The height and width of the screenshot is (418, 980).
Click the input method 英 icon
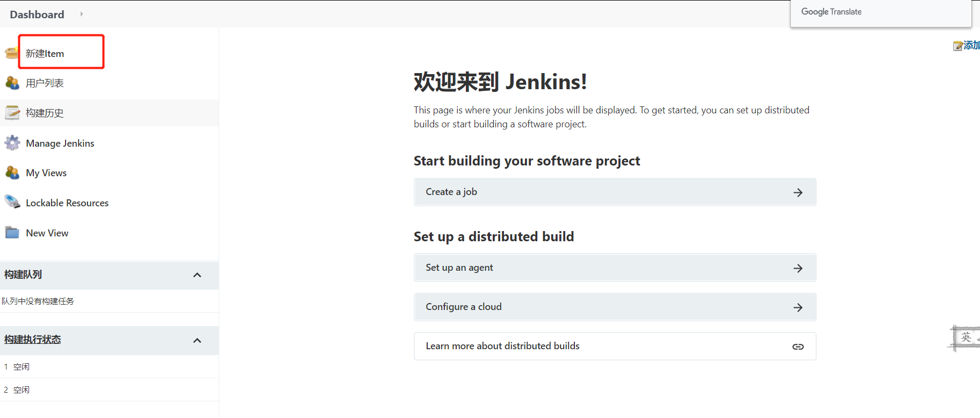966,337
